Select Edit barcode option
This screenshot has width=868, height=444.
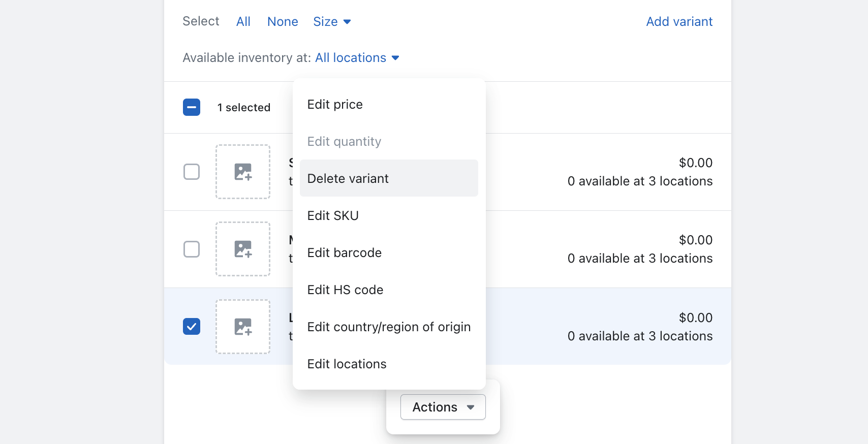(345, 253)
